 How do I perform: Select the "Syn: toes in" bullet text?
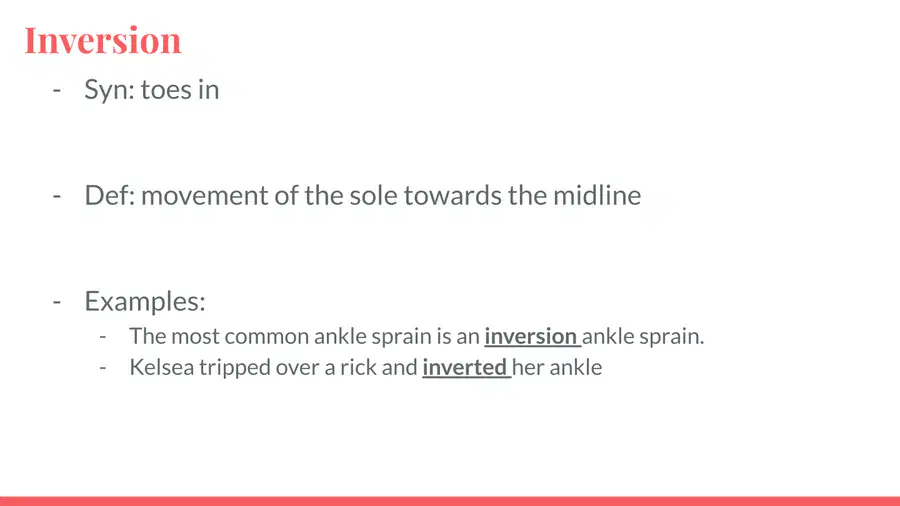[x=152, y=89]
